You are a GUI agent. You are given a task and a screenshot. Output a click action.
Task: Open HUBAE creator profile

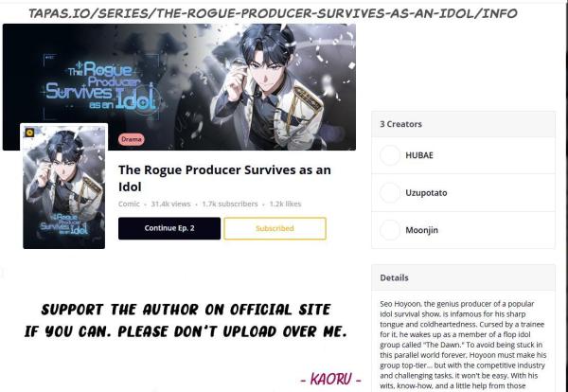(463, 155)
